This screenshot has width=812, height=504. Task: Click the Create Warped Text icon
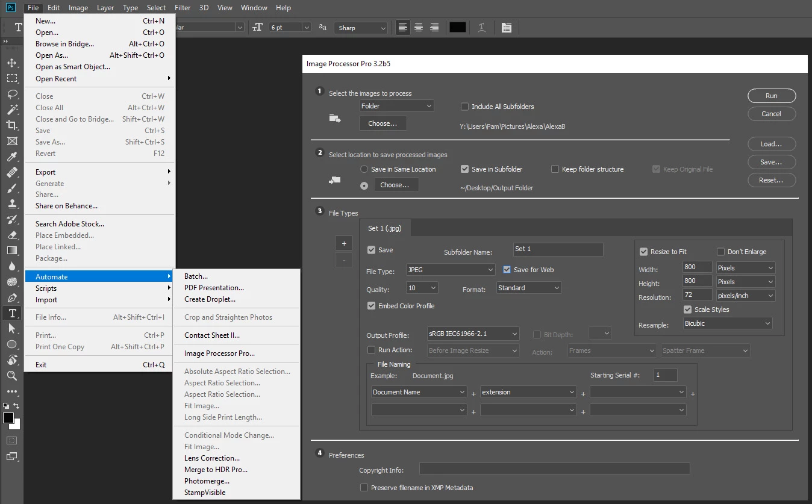pos(481,28)
